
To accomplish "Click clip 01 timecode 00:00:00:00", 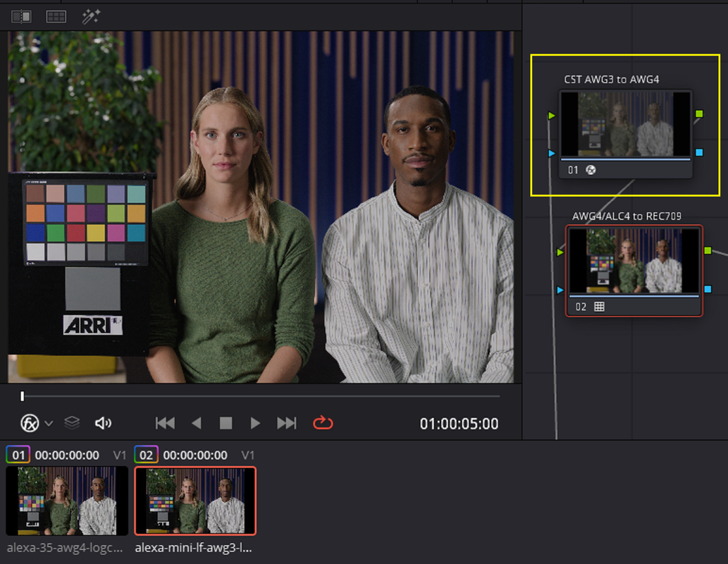I will click(x=68, y=455).
